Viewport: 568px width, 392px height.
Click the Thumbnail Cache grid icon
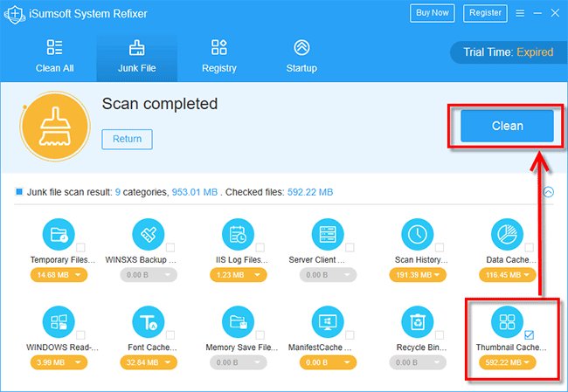coord(507,322)
